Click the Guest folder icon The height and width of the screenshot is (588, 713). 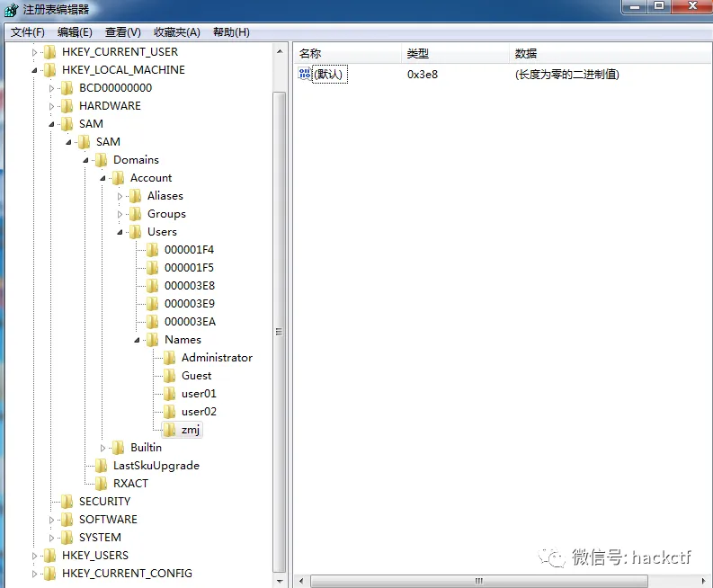[x=169, y=376]
